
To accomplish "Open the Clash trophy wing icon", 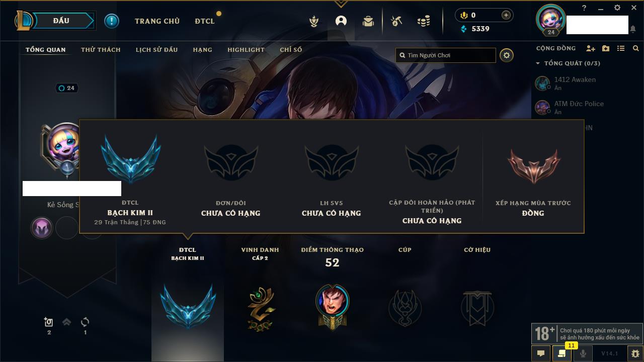I will [x=314, y=21].
